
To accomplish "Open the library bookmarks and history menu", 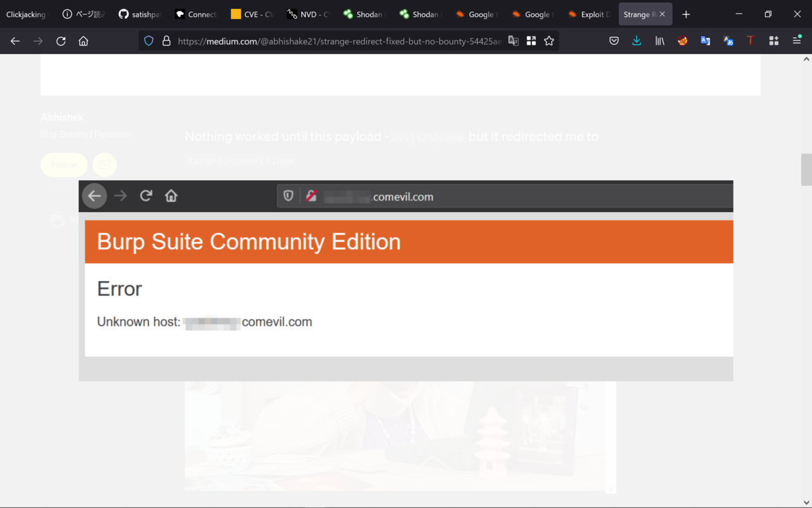I will pyautogui.click(x=660, y=41).
